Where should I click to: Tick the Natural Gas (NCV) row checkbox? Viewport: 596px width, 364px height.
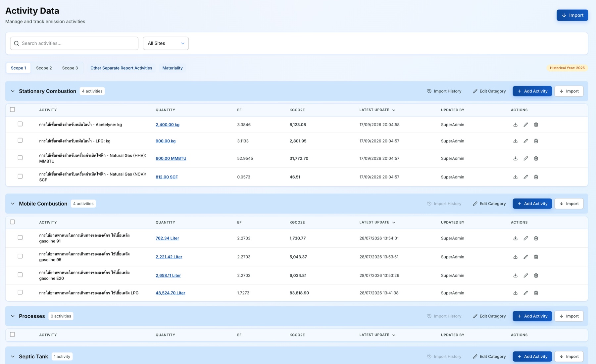click(x=20, y=176)
